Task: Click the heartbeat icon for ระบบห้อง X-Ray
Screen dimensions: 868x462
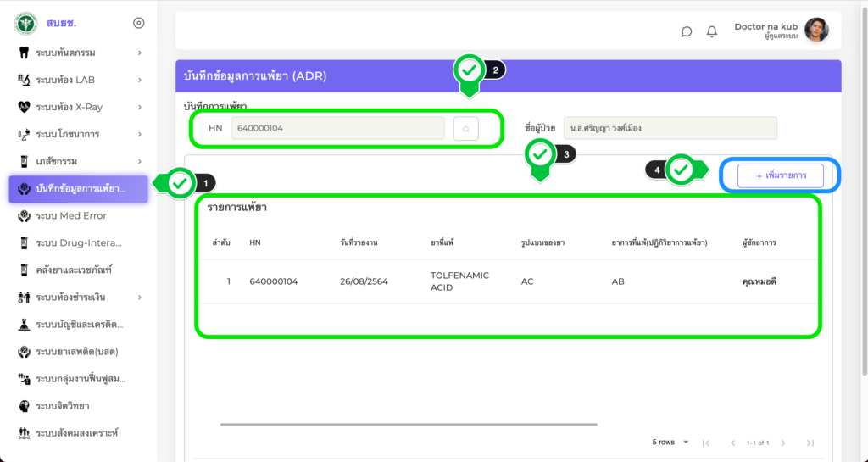Action: pyautogui.click(x=24, y=107)
